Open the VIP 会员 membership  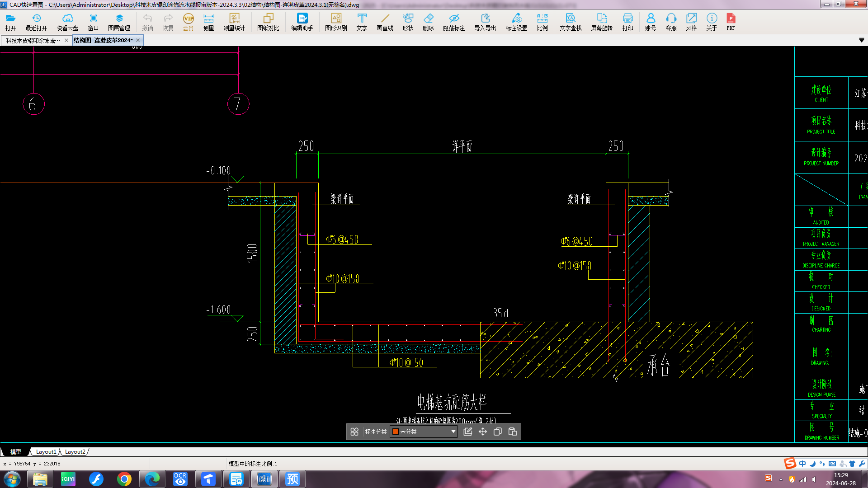[188, 22]
